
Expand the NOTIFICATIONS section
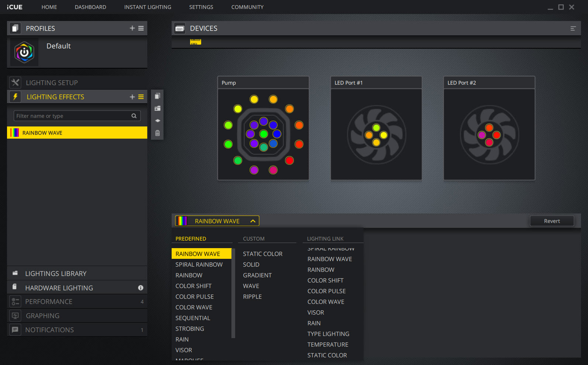(x=77, y=330)
